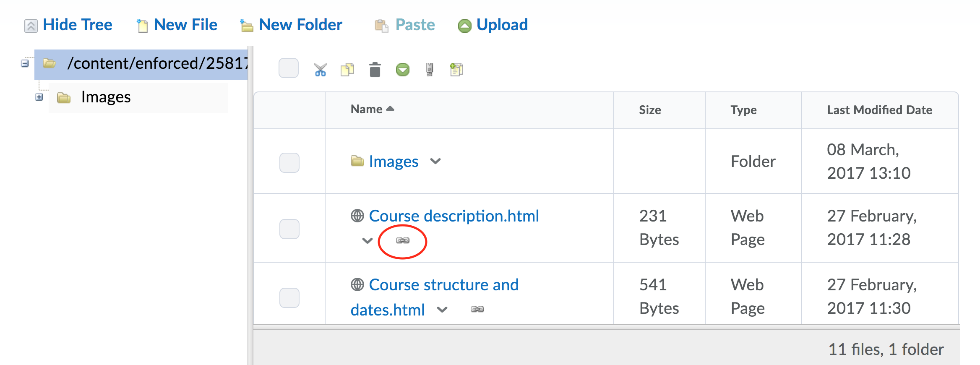
Task: Select checkbox for Course description.html
Action: point(289,229)
